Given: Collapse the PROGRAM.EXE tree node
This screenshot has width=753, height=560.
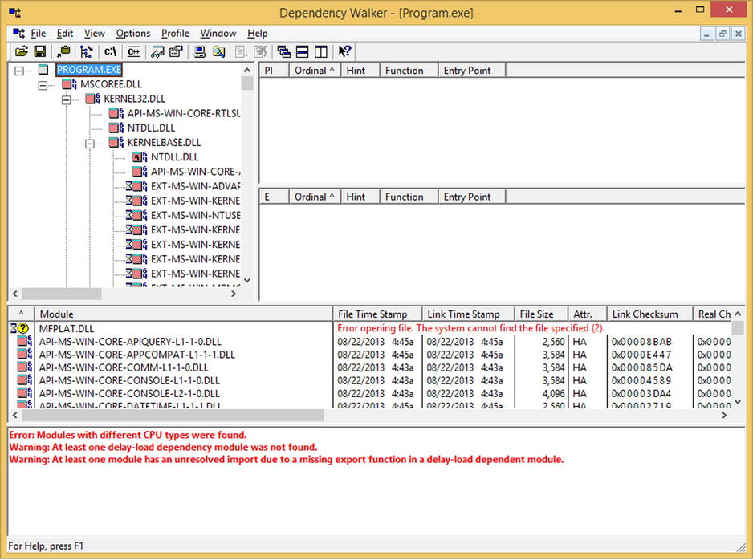Looking at the screenshot, I should 18,71.
